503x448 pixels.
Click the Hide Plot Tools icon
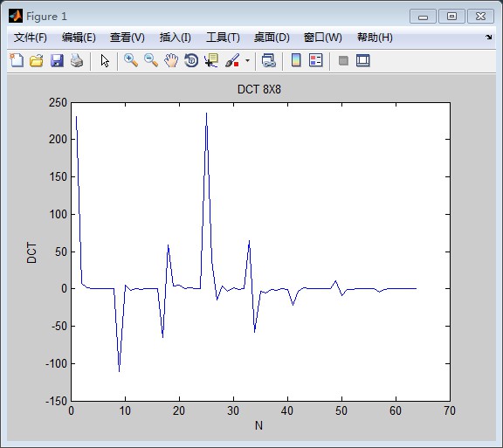tap(343, 60)
